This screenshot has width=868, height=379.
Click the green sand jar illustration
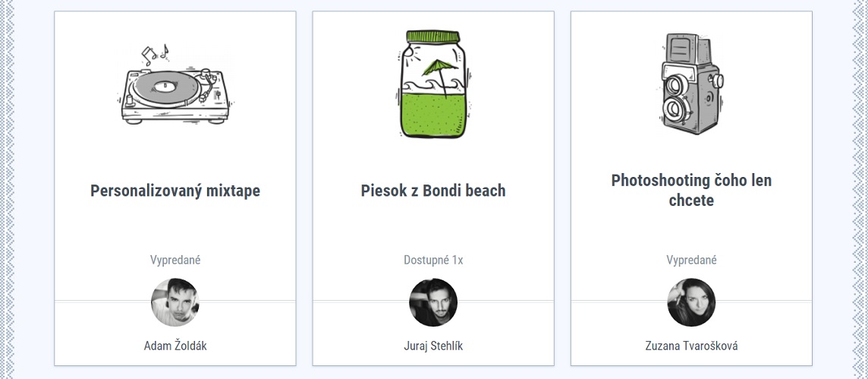(433, 85)
